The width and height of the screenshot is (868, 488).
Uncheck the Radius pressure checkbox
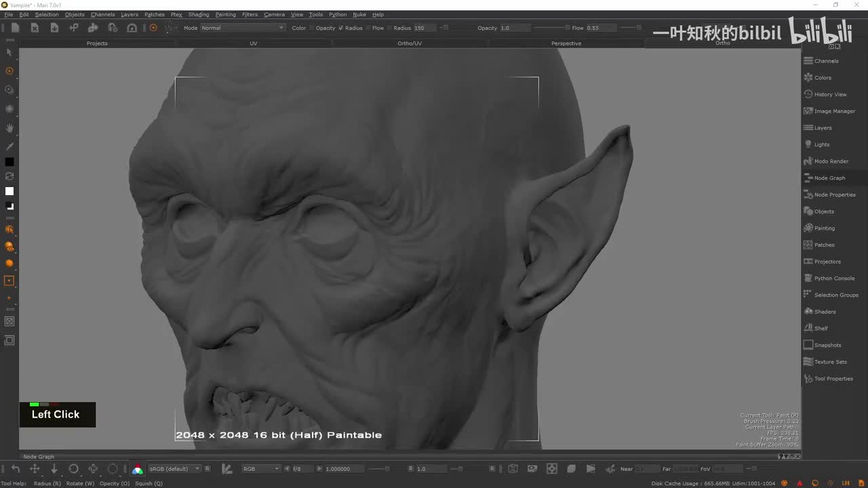coord(340,28)
